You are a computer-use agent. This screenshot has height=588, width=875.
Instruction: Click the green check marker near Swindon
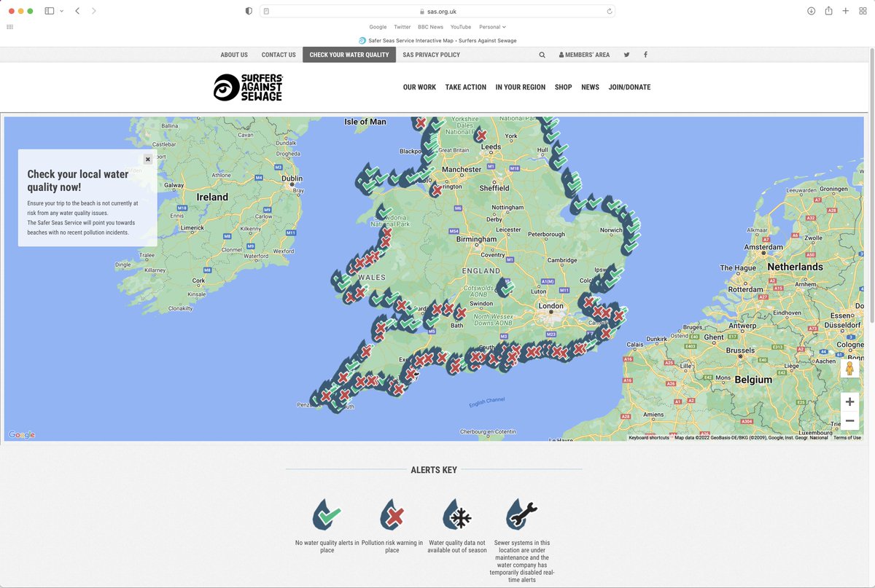(505, 286)
